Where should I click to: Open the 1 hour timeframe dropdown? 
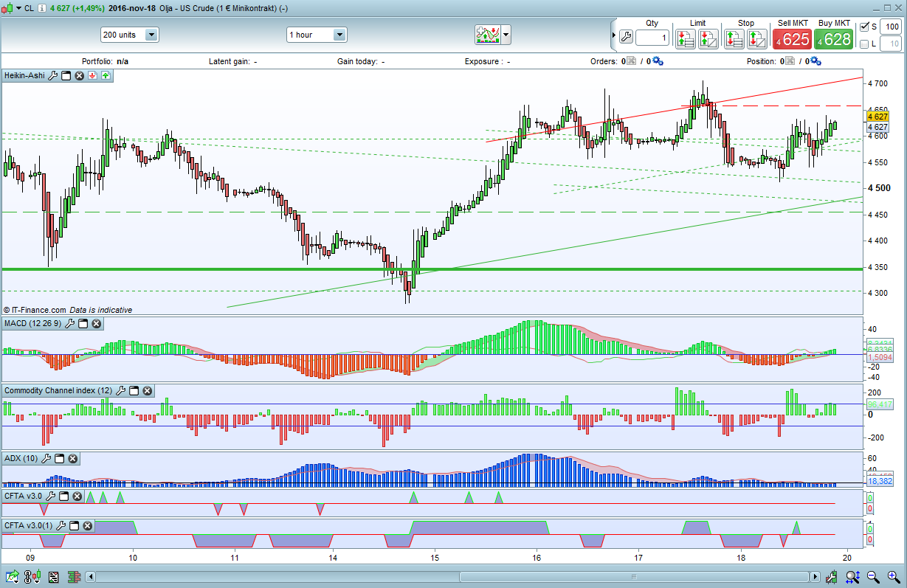point(339,35)
